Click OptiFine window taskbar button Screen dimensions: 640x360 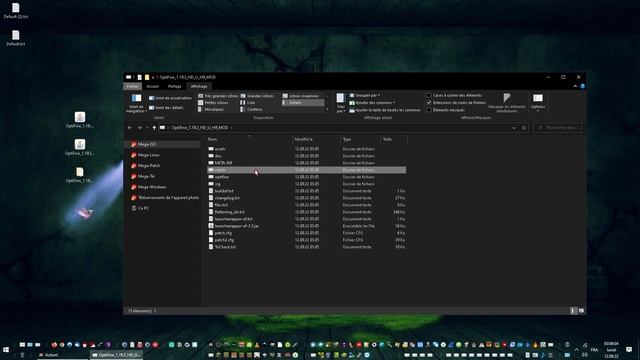(116, 355)
